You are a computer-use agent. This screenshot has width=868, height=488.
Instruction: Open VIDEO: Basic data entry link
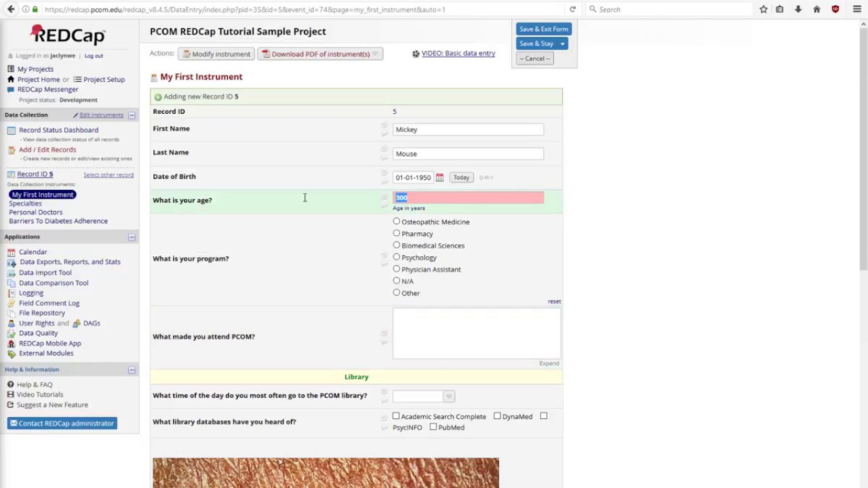pos(458,54)
